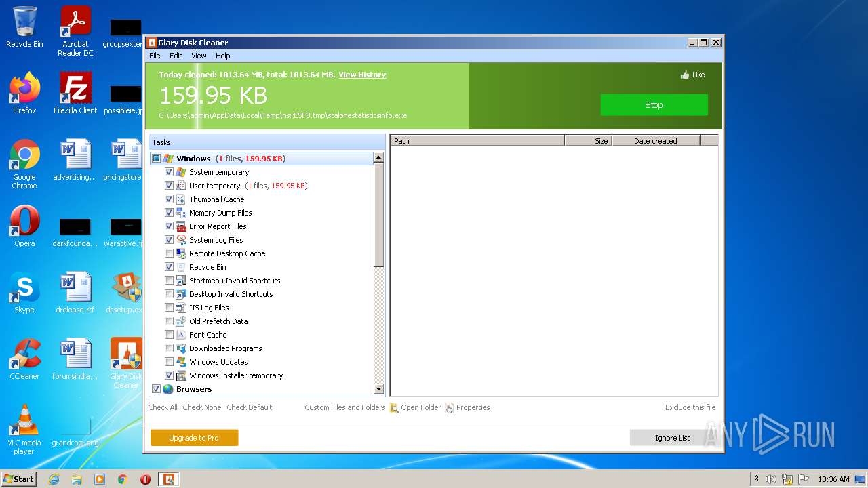Click the Recycle Bin task icon in list
868x488 pixels.
(x=181, y=267)
